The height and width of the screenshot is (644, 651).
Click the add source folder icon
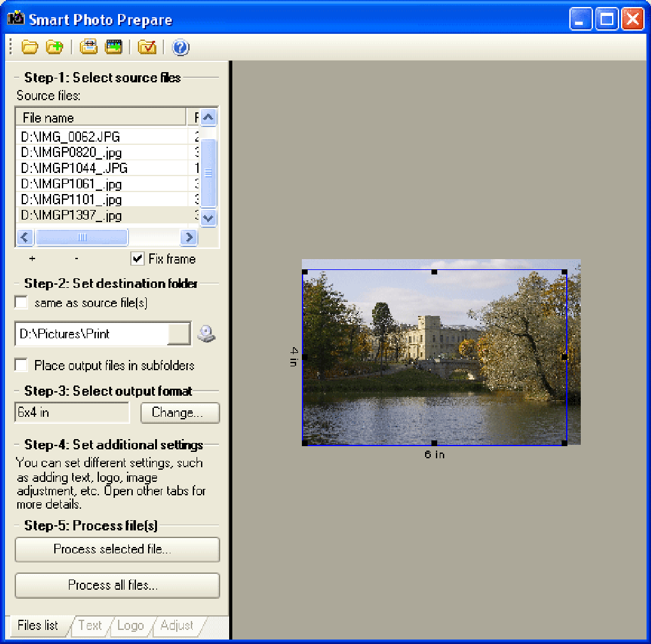pyautogui.click(x=54, y=47)
